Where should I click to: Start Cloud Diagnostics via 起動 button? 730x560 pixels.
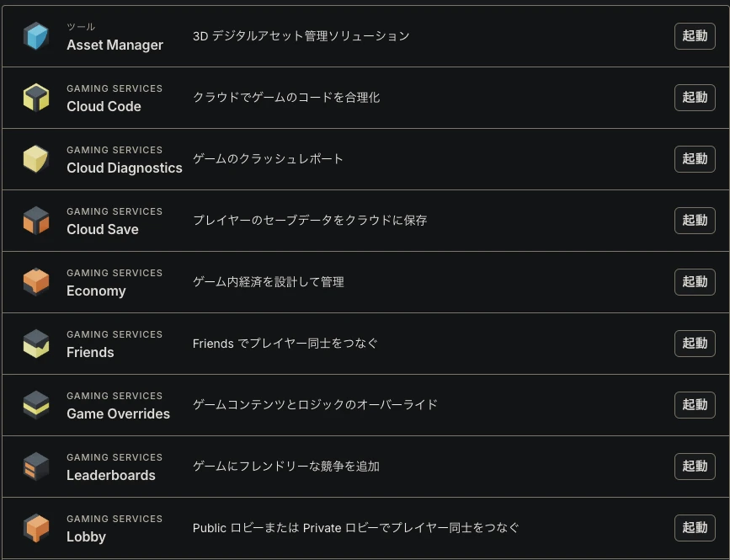click(695, 158)
